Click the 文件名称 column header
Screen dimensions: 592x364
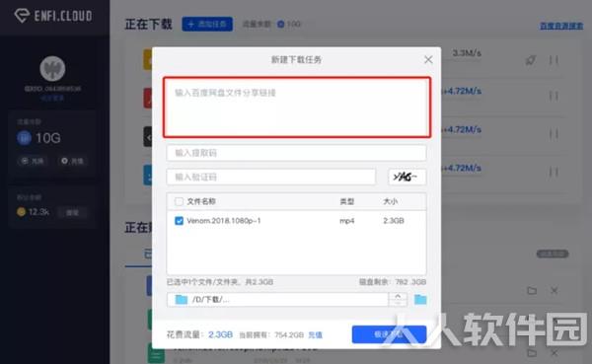(201, 201)
